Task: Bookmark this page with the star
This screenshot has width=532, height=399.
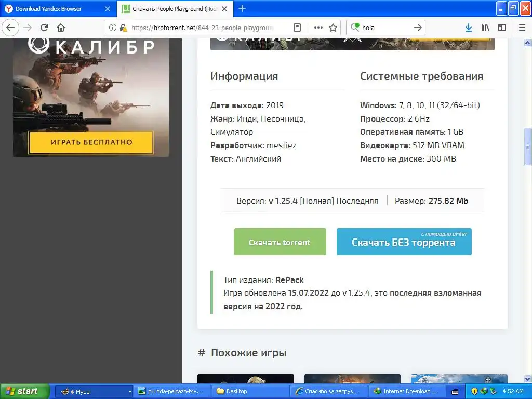Action: 333,28
